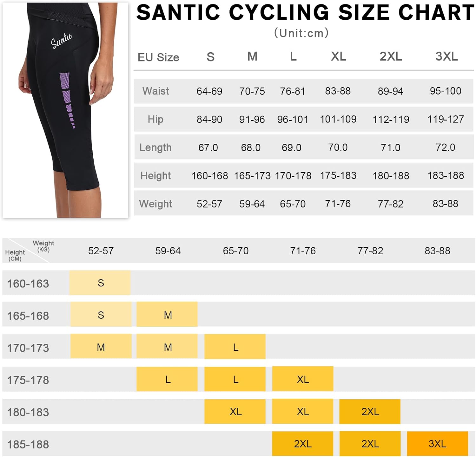Select the 2XL cell in the 180-183 row
This screenshot has height=457, width=476.
[370, 411]
